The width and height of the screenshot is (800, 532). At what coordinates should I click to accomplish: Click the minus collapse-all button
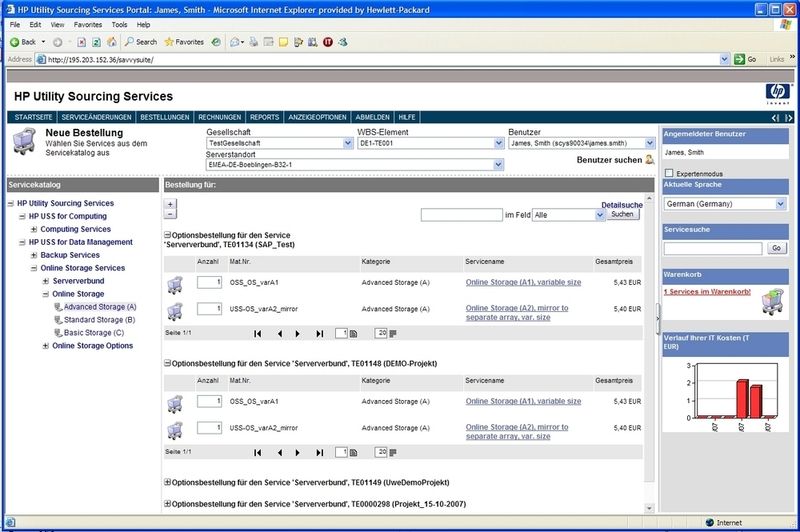click(x=170, y=214)
